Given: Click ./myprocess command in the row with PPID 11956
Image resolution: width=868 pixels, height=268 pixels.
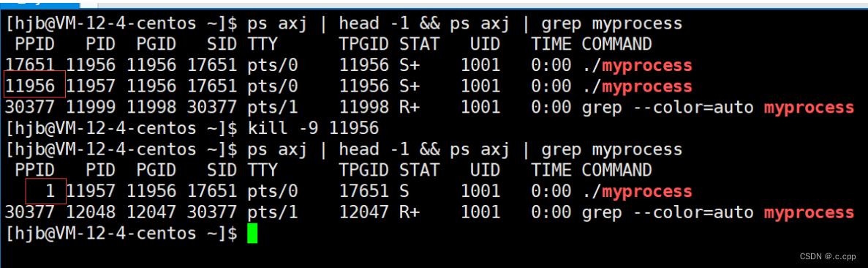Looking at the screenshot, I should pyautogui.click(x=637, y=86).
